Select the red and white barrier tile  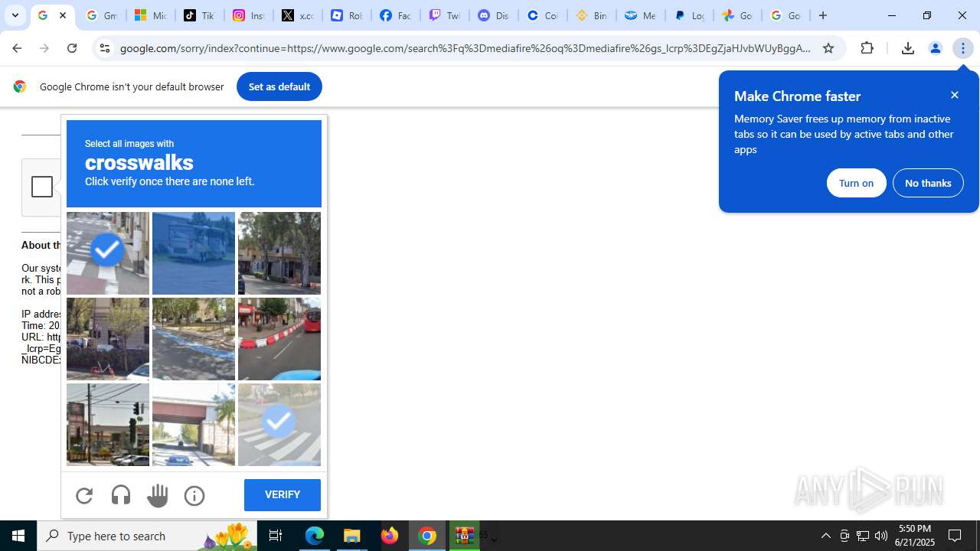click(x=279, y=339)
